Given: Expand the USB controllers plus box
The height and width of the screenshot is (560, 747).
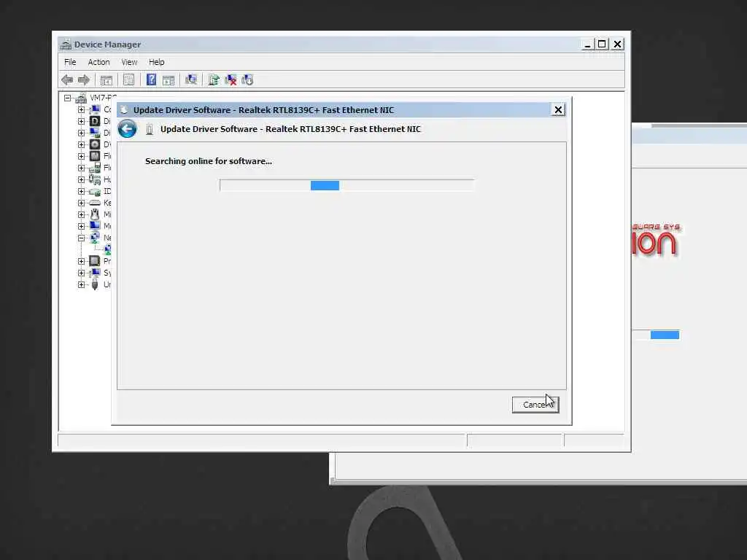Looking at the screenshot, I should tap(82, 285).
